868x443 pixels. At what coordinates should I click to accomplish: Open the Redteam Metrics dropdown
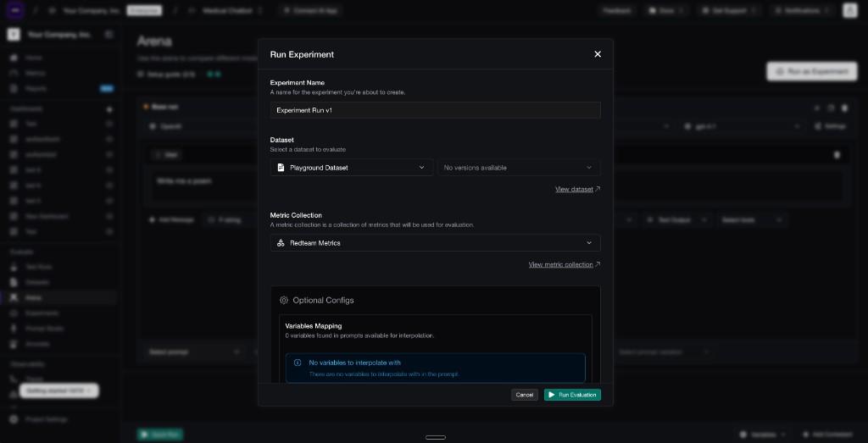pyautogui.click(x=435, y=243)
